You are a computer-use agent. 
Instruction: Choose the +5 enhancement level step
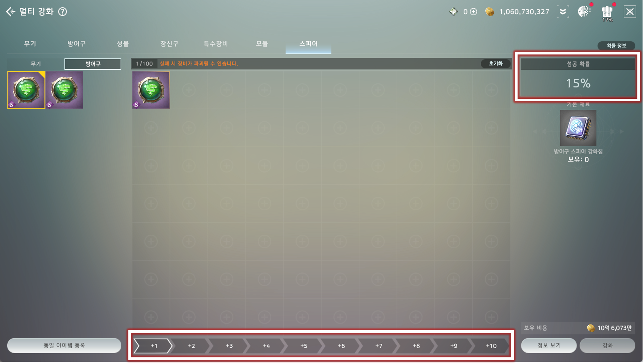pos(303,346)
